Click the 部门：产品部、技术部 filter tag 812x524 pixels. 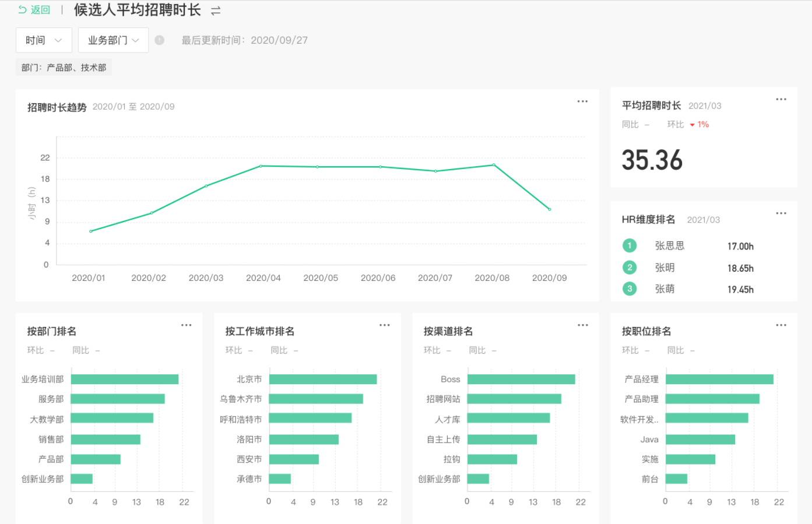tap(64, 68)
